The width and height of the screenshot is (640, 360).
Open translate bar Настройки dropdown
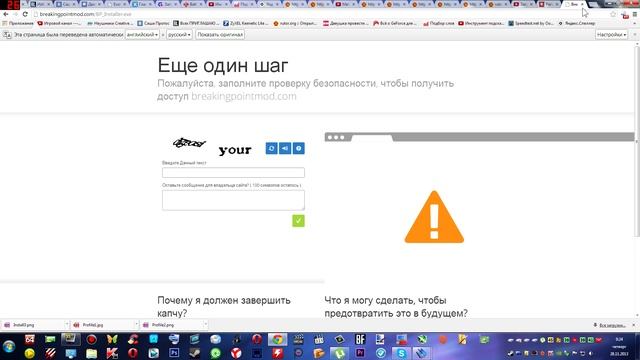point(611,35)
